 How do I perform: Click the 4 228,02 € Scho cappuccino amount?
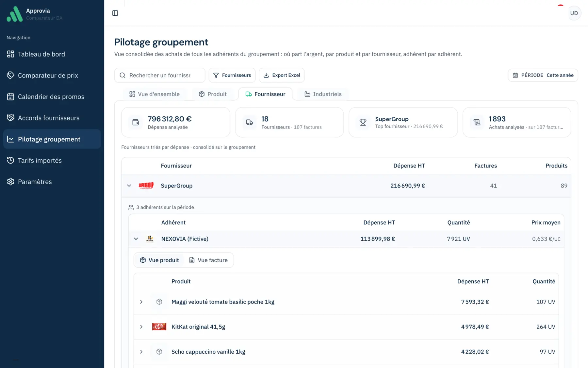[475, 352]
